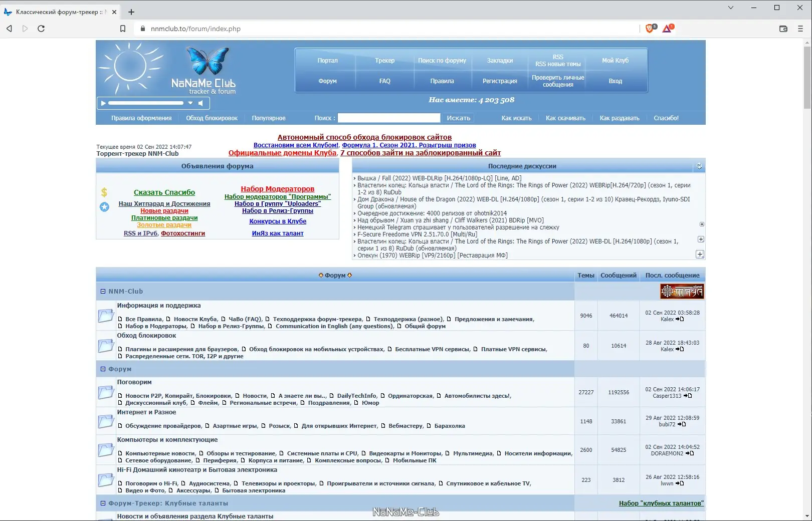Open the Регистрация menu item
Image resolution: width=812 pixels, height=521 pixels.
500,81
